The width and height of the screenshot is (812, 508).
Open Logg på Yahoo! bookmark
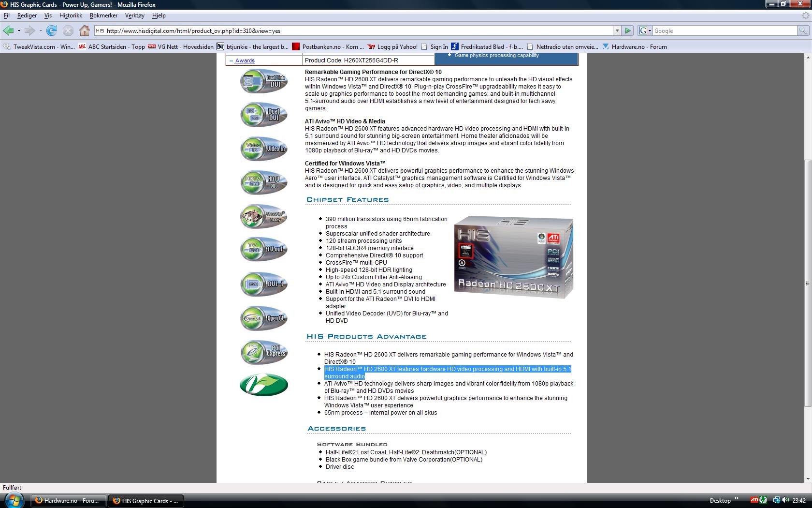pos(392,47)
